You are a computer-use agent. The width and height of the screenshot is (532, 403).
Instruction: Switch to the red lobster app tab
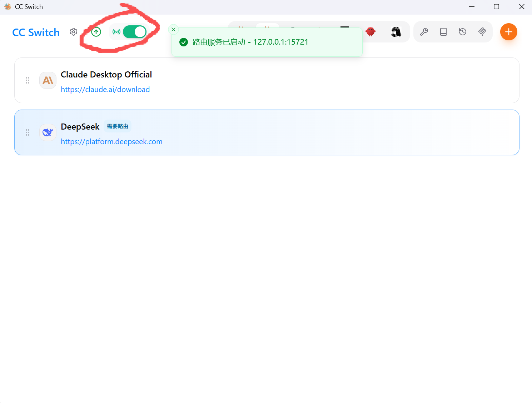tap(371, 32)
